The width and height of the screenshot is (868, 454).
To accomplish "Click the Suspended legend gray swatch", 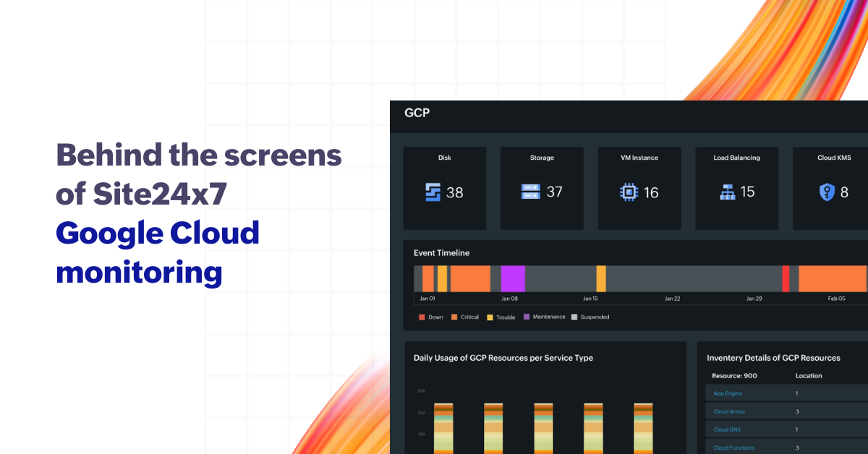I will click(574, 317).
